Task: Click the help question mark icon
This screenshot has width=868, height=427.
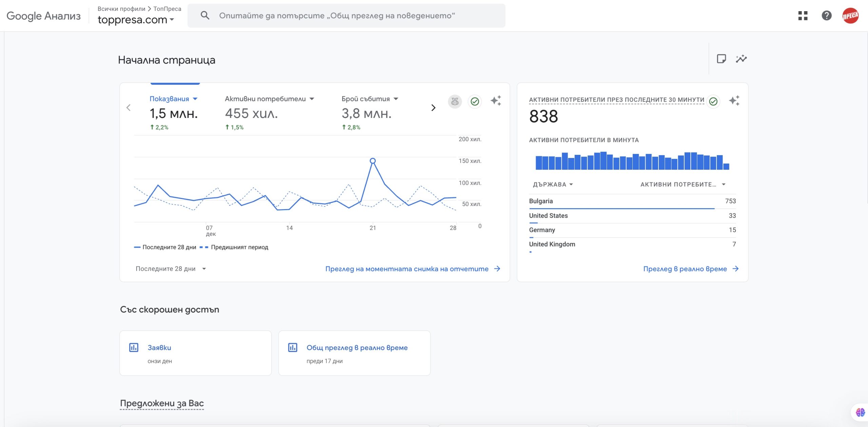Action: point(826,16)
